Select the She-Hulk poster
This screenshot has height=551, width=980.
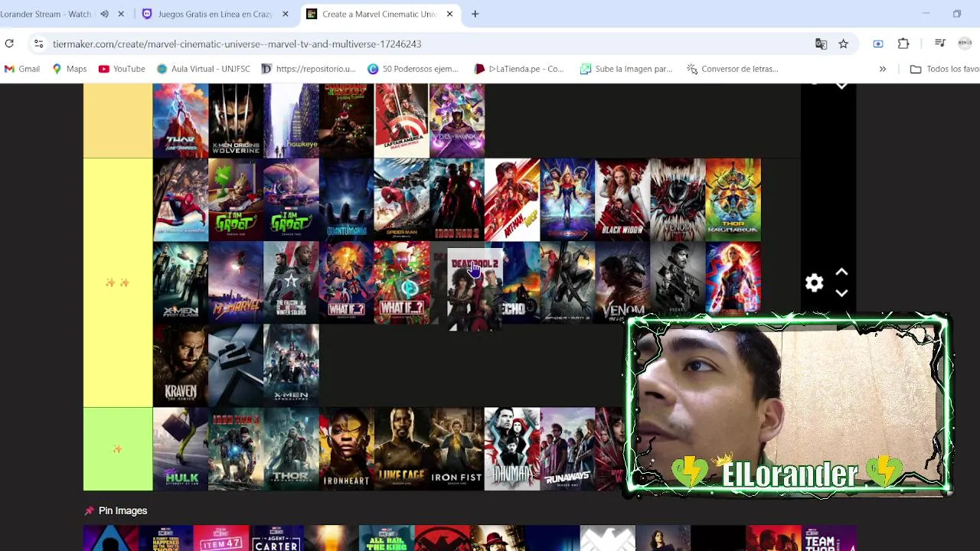coord(181,449)
